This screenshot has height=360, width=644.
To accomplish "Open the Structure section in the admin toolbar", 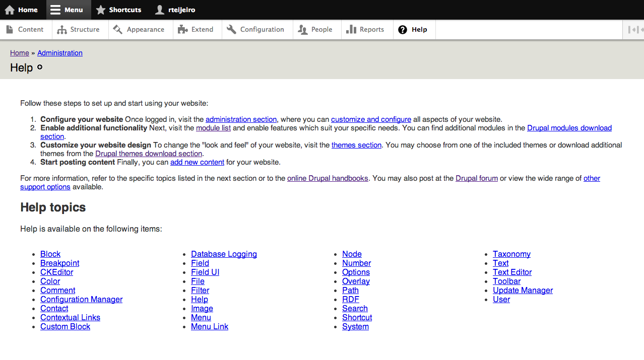I will click(x=80, y=30).
